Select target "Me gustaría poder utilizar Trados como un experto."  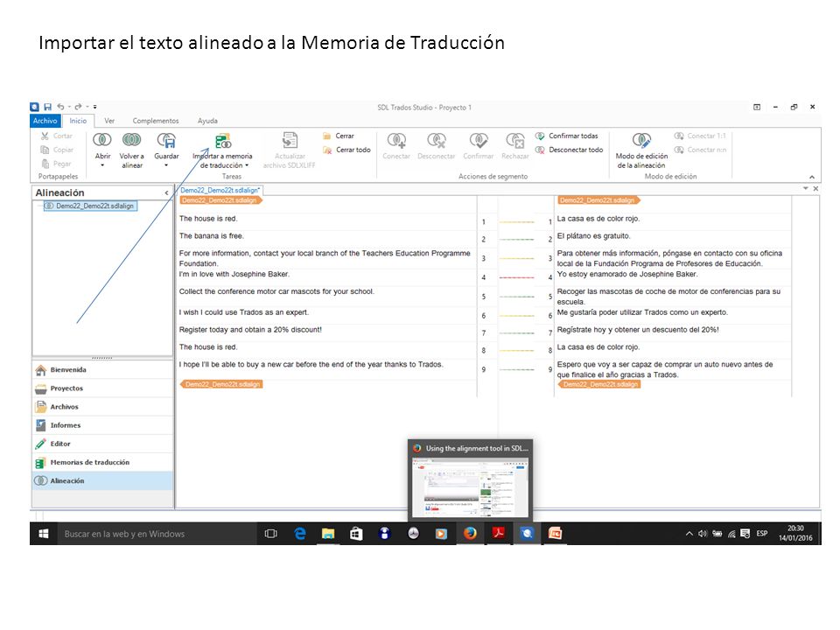pyautogui.click(x=642, y=312)
